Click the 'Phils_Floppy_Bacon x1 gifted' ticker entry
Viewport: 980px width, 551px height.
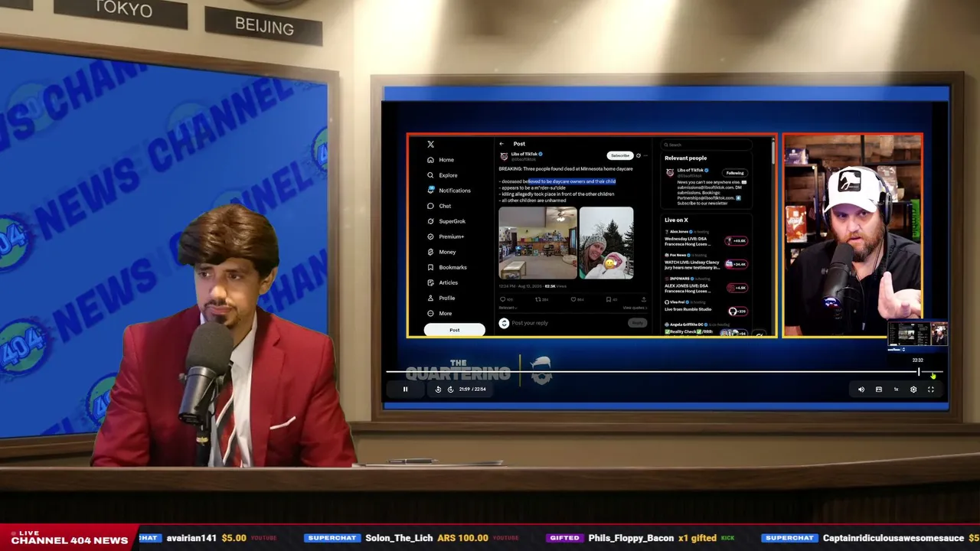652,538
